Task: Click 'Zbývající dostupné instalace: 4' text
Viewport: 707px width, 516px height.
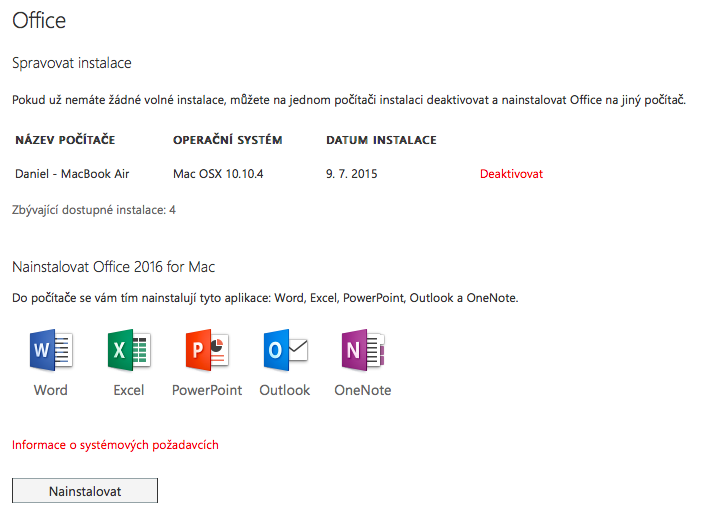Action: [x=94, y=210]
